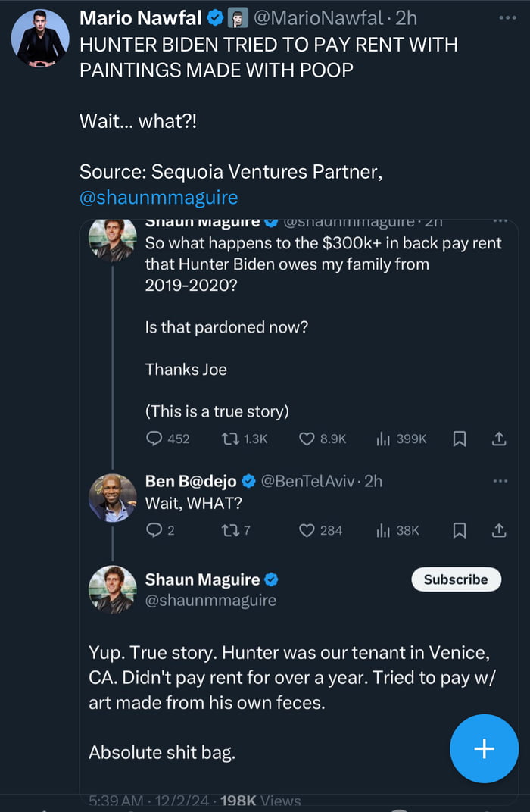Subscribe to Shaun Maguire
530x812 pixels.
[x=456, y=579]
